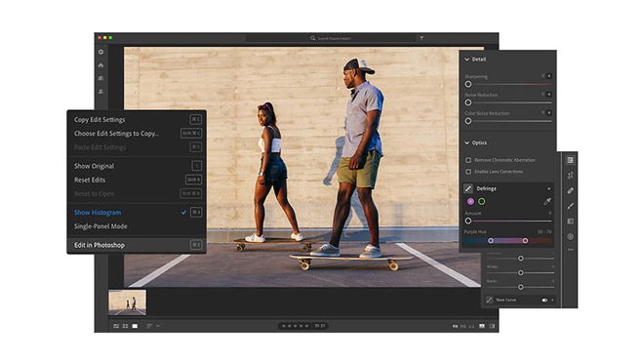The height and width of the screenshot is (362, 644).
Task: Expand Color Noise Reduction disclosure triangle
Action: click(x=549, y=112)
